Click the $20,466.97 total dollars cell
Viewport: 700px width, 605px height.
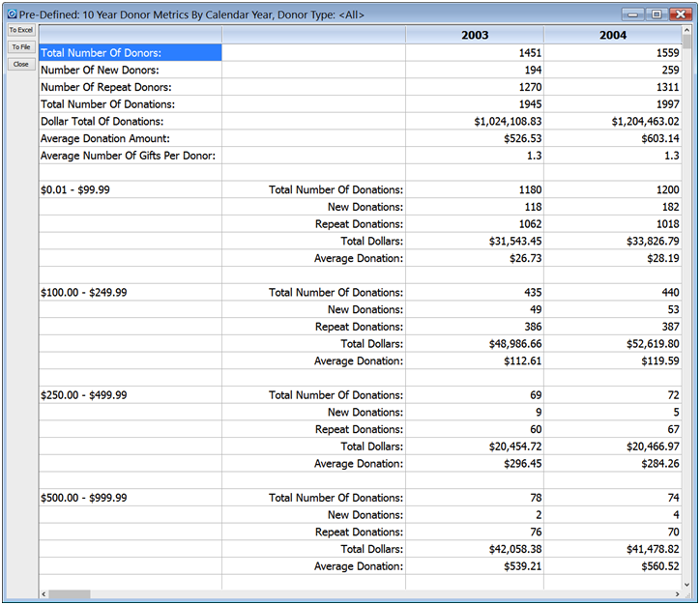(613, 447)
